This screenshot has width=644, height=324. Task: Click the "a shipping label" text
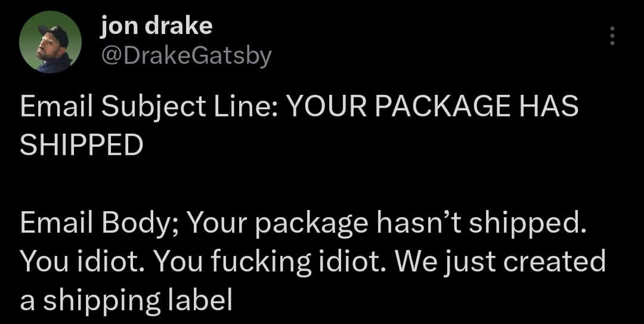(125, 300)
